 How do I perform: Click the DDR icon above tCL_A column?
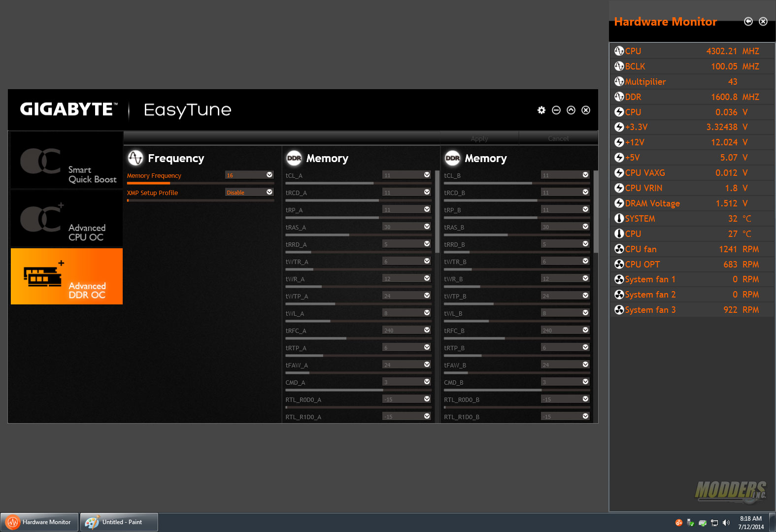[294, 158]
